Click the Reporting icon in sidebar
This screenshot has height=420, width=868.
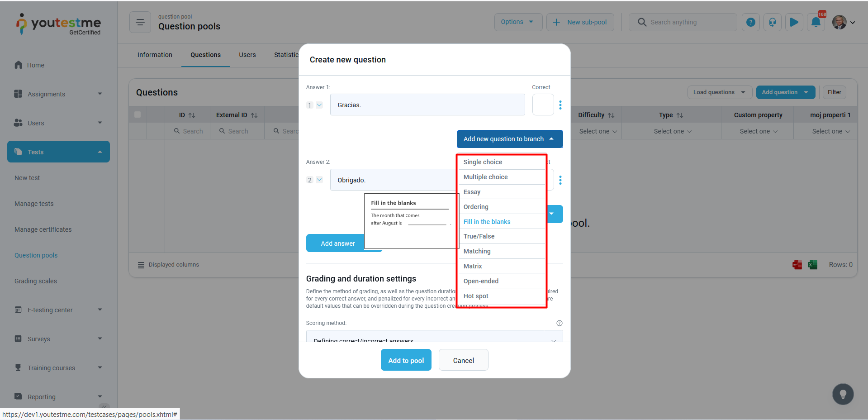click(18, 396)
